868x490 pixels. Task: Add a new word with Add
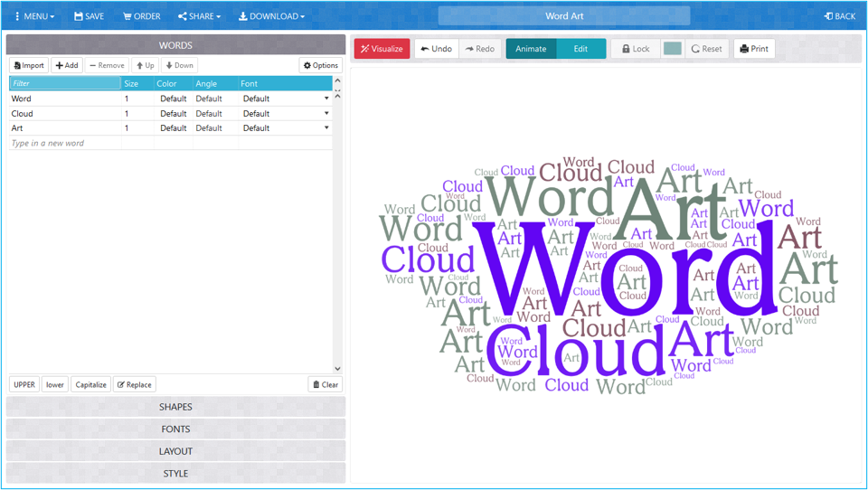(67, 65)
